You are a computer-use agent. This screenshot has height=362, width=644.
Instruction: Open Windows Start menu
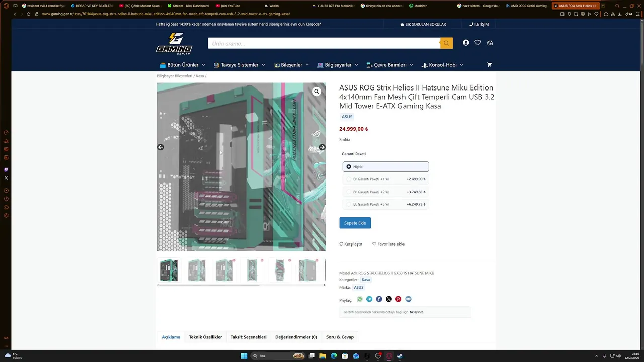pyautogui.click(x=244, y=356)
